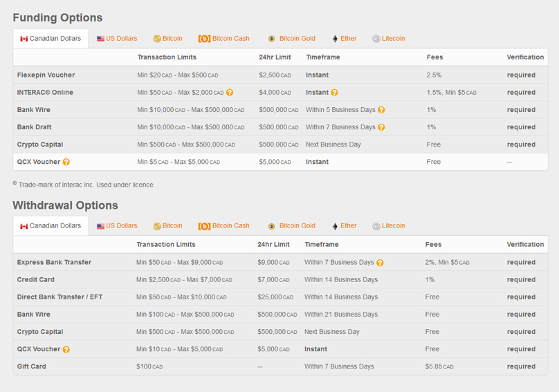Click the Bitcoin coin icon in the Withdrawal Options tabs

pyautogui.click(x=157, y=226)
